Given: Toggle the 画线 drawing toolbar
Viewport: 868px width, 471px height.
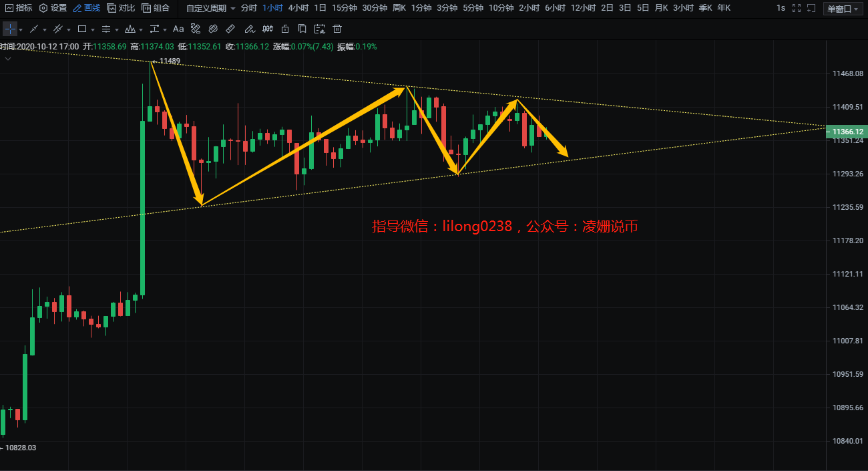Looking at the screenshot, I should 86,8.
